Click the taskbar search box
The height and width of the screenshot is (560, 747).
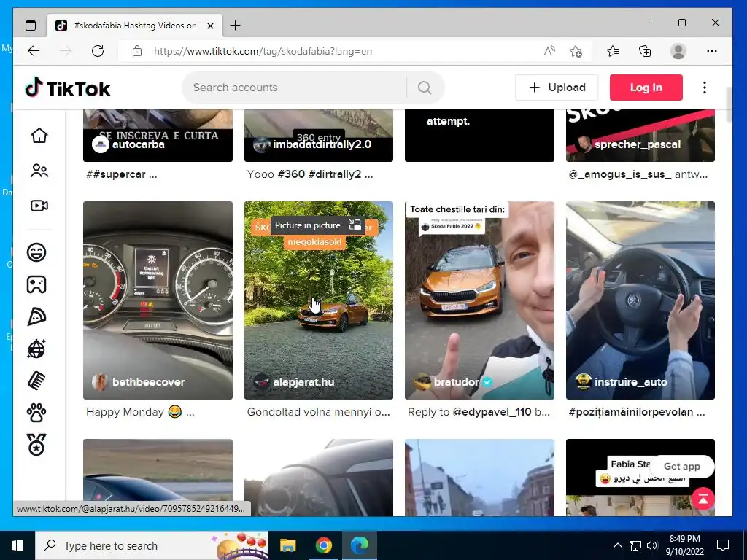click(x=152, y=545)
